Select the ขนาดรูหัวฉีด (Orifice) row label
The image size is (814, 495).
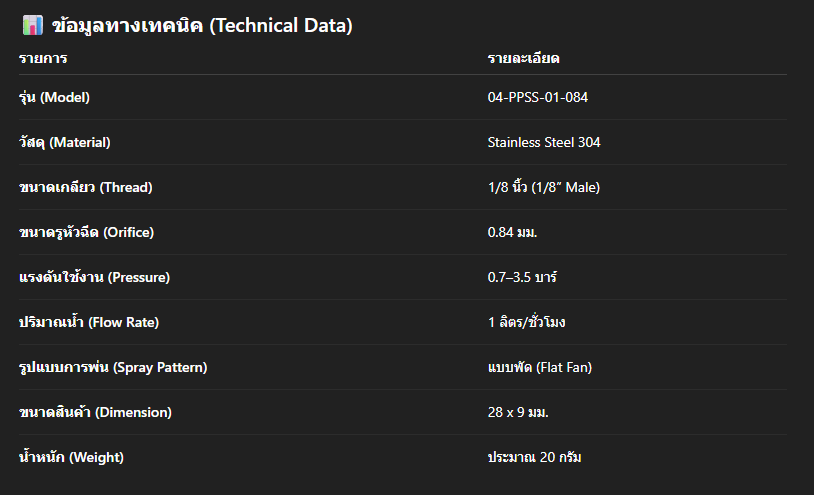(87, 233)
